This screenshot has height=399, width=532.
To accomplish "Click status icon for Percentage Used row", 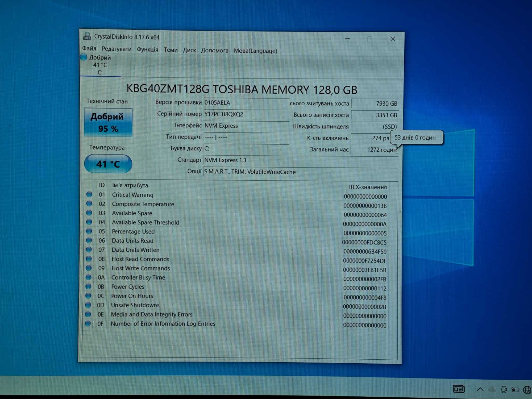I will 89,231.
